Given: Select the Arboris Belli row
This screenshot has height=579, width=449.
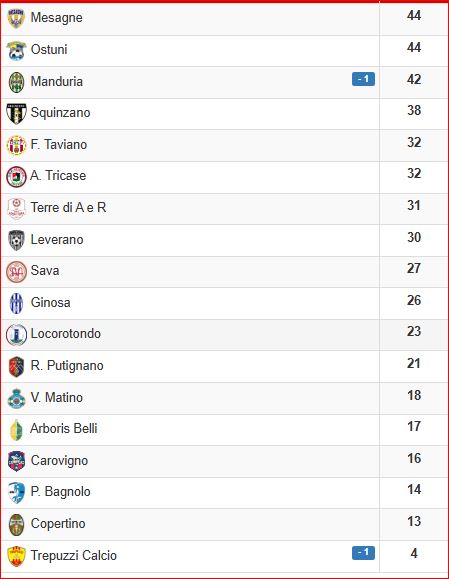Looking at the screenshot, I should (x=224, y=430).
